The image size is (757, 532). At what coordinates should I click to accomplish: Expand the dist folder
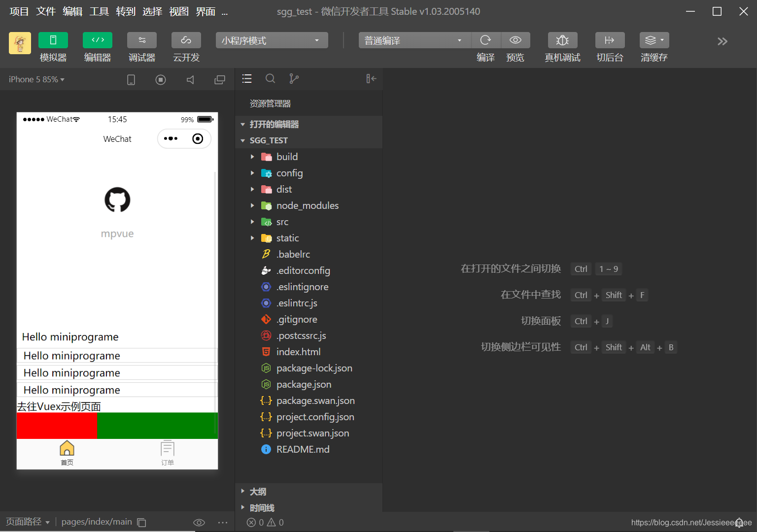coord(309,189)
